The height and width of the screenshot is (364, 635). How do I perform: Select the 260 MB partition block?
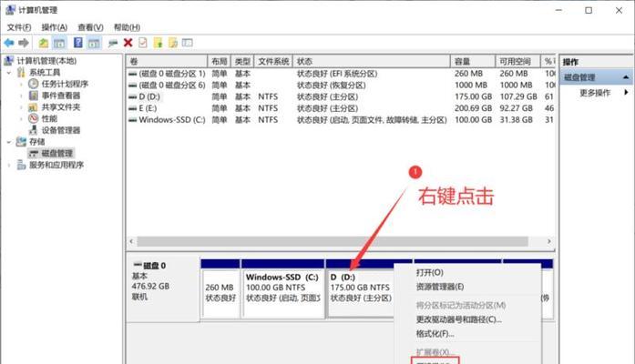point(220,288)
